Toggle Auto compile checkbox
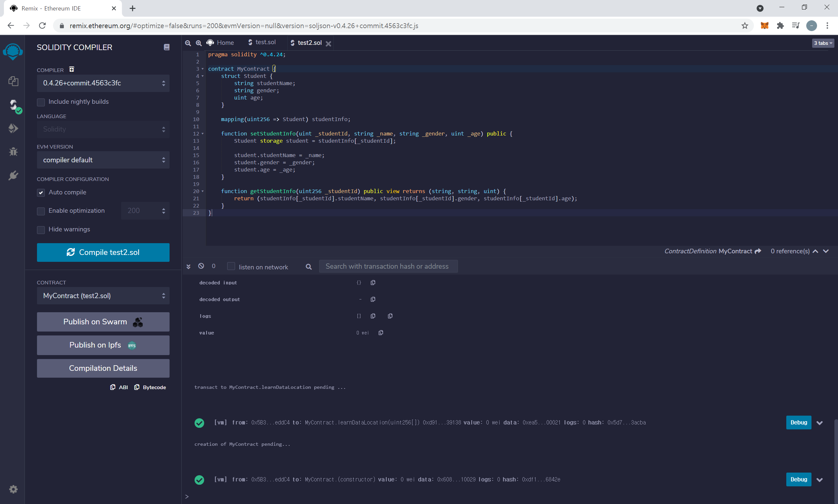The image size is (838, 504). pyautogui.click(x=41, y=192)
